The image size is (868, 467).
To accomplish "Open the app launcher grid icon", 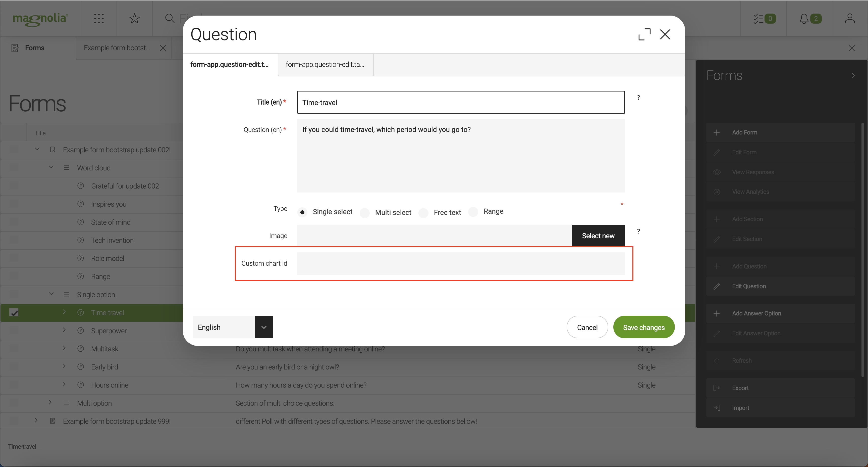I will point(99,19).
